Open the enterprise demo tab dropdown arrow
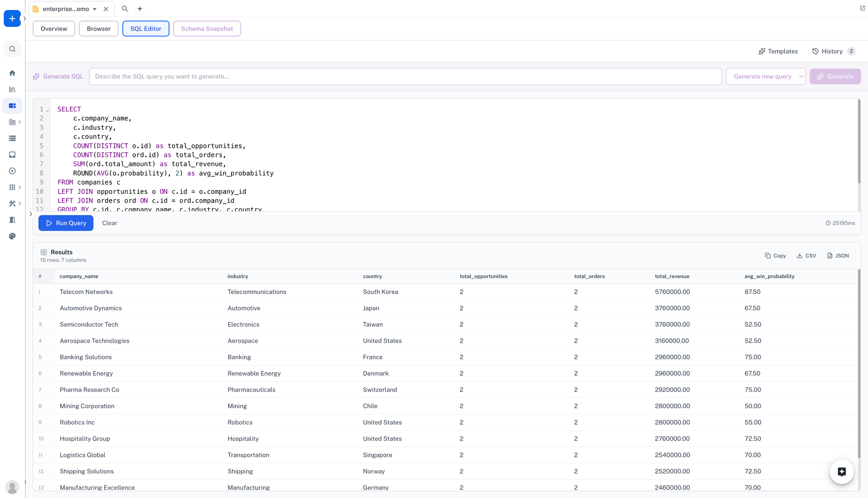This screenshot has height=498, width=868. [x=95, y=9]
